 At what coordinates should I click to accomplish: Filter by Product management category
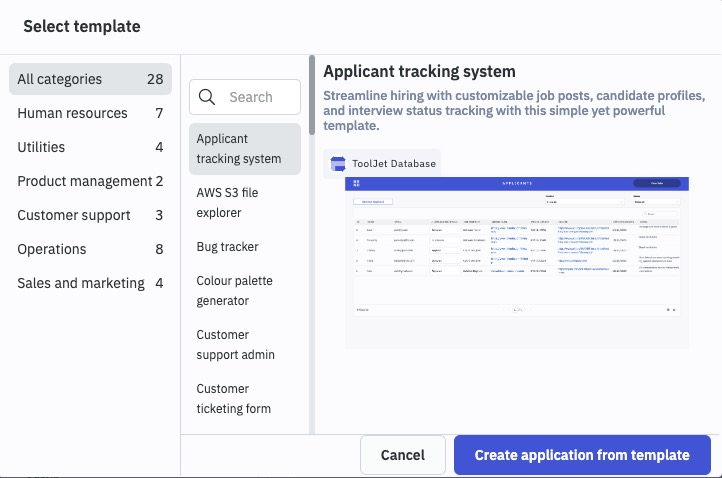click(90, 181)
